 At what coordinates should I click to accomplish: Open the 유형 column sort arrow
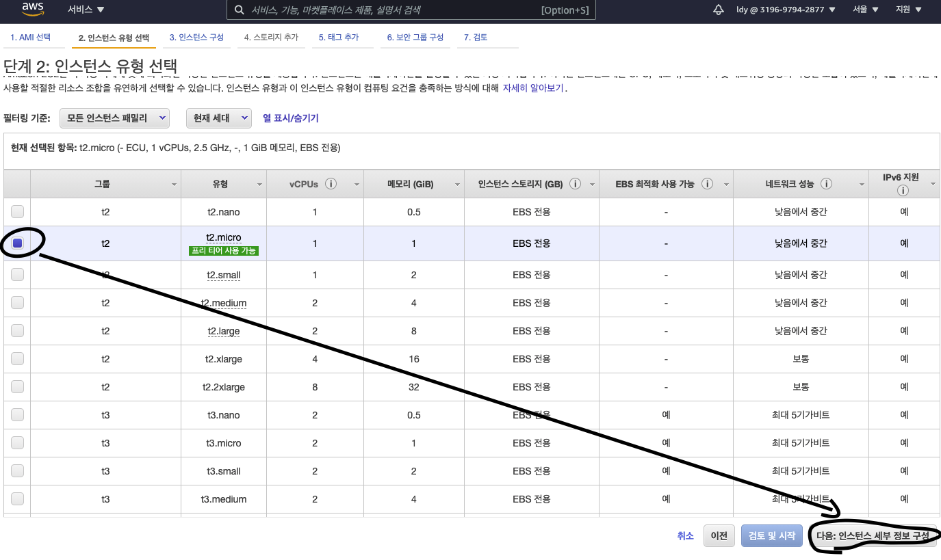click(x=259, y=185)
